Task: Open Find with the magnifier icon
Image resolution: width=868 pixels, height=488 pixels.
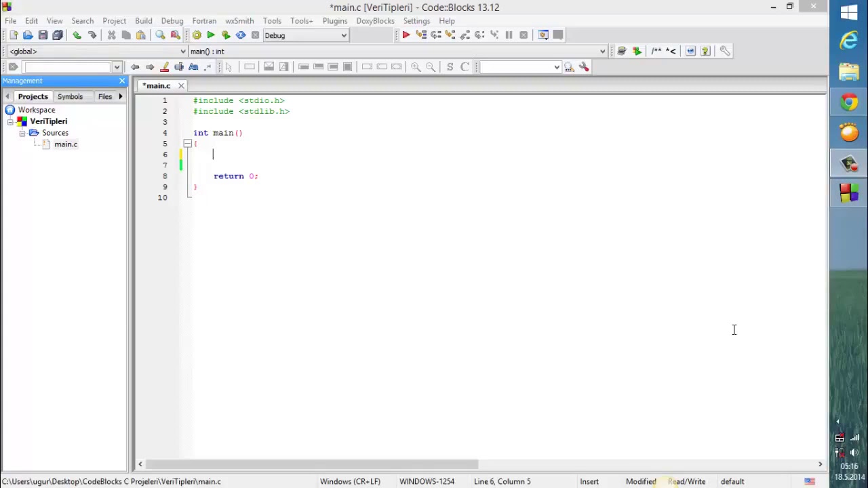Action: (x=160, y=35)
